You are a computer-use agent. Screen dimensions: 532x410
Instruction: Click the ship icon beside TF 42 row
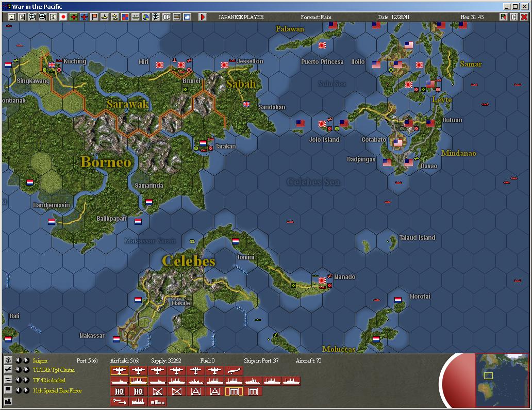pyautogui.click(x=8, y=380)
